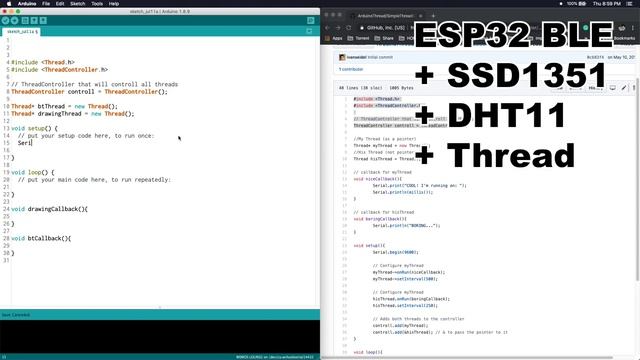Screen dimensions: 640x360
Task: Open the Apple menu
Action: [x=9, y=4]
